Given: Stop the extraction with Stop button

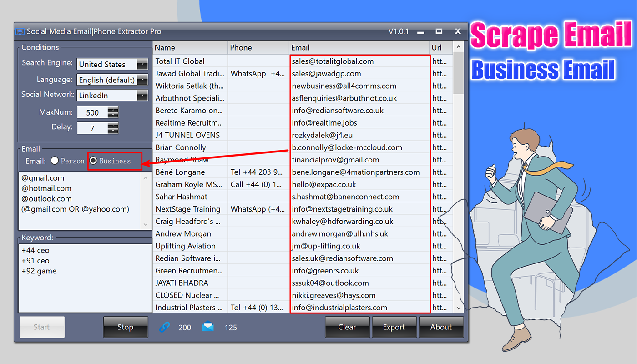Looking at the screenshot, I should (126, 327).
